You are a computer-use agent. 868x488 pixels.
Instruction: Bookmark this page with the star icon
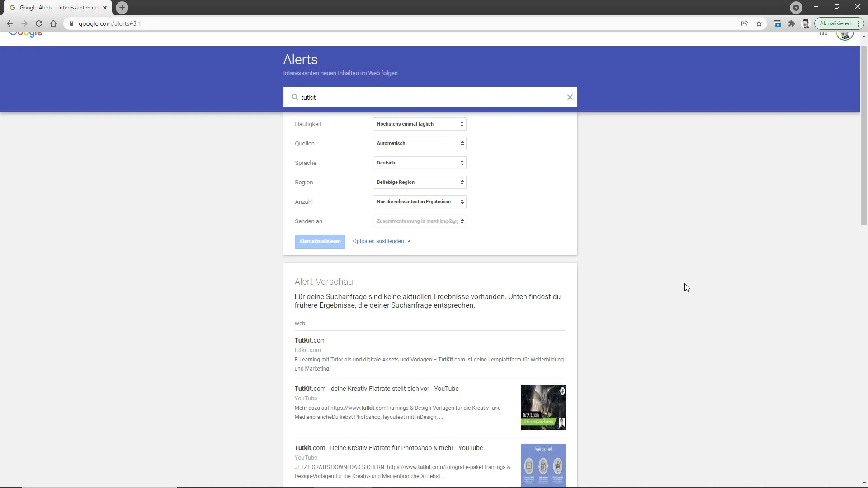coord(759,23)
